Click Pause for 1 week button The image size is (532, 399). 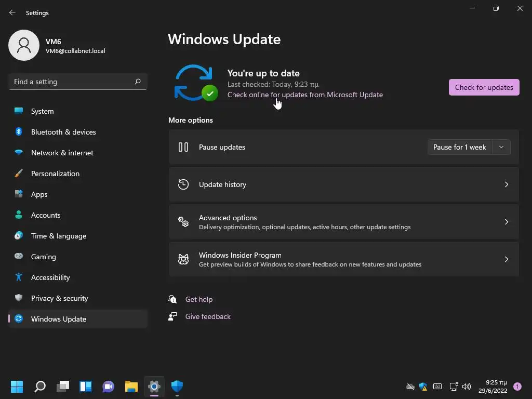(460, 147)
